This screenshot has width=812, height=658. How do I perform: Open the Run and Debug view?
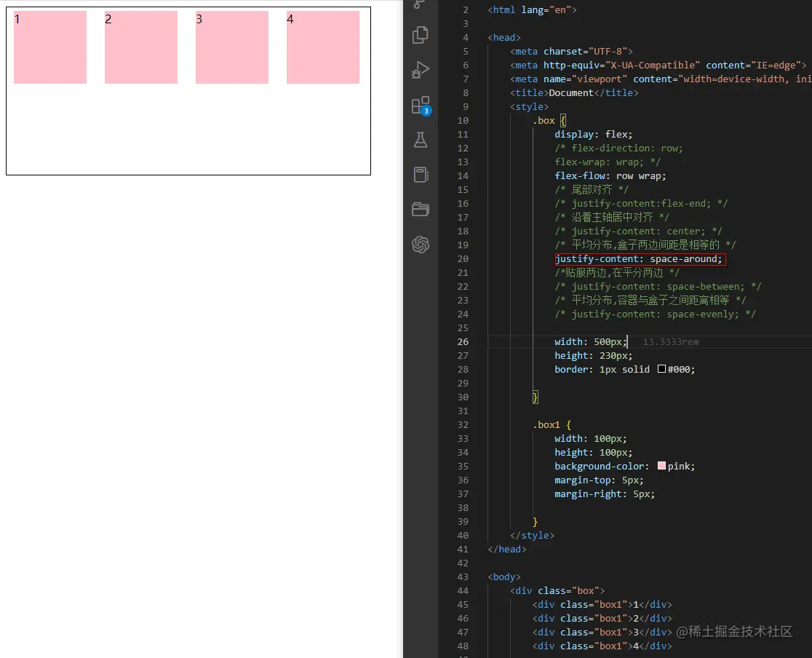pyautogui.click(x=421, y=70)
